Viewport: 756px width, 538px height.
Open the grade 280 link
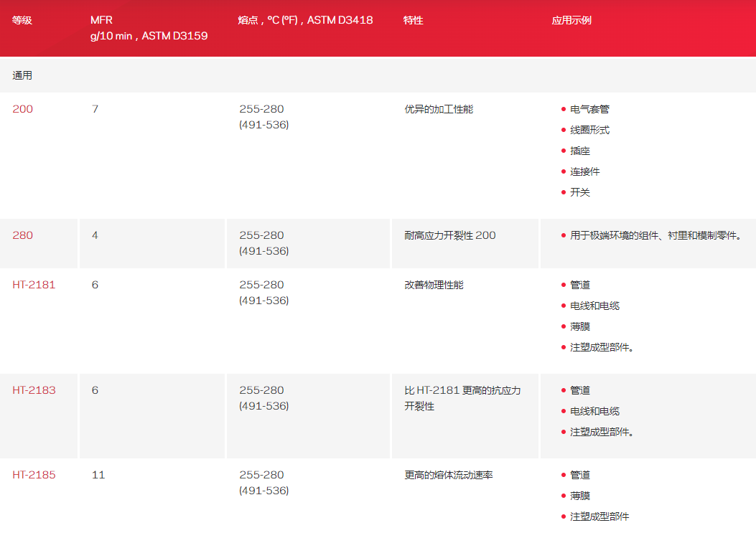point(22,235)
